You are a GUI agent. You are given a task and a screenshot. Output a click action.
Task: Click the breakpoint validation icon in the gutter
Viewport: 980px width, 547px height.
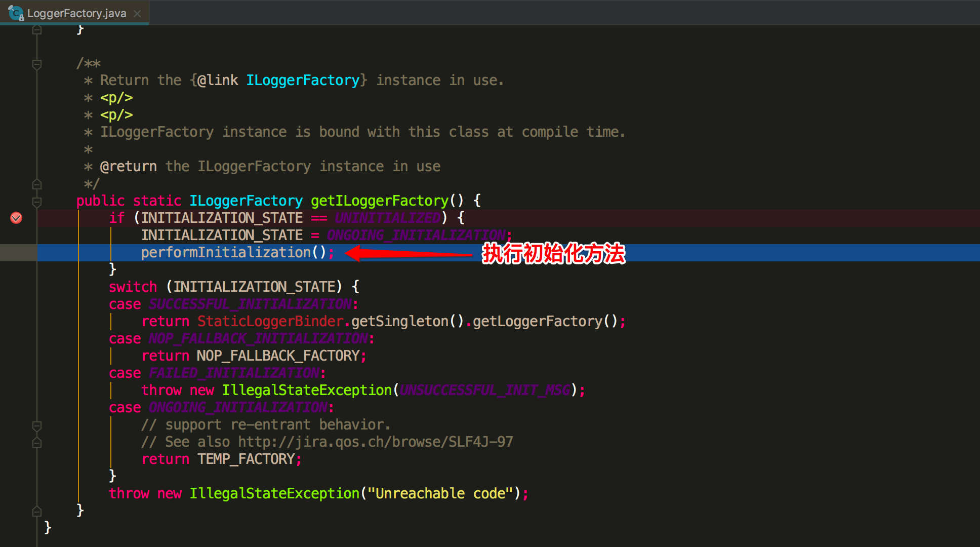16,218
